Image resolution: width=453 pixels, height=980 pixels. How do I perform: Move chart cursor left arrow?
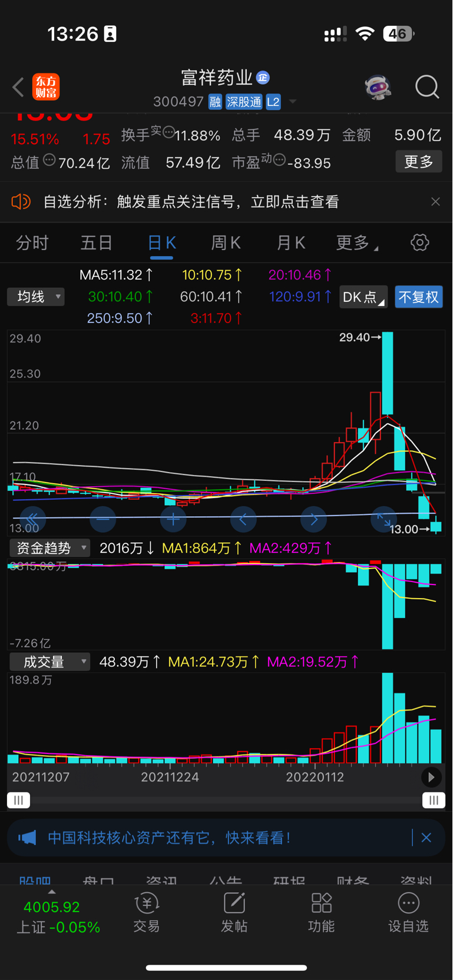pyautogui.click(x=243, y=519)
